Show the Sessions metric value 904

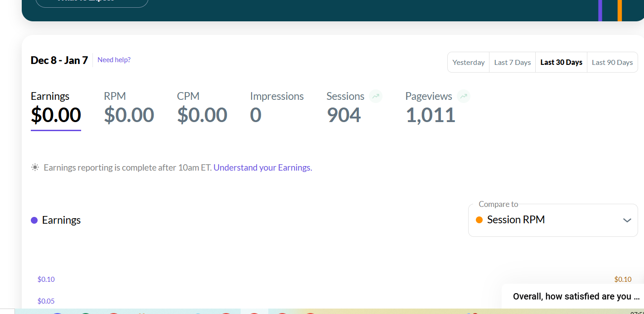(x=344, y=115)
